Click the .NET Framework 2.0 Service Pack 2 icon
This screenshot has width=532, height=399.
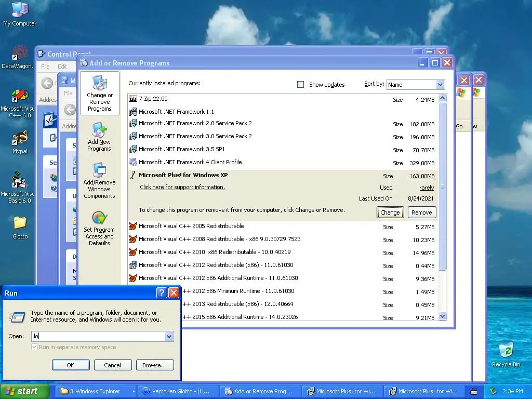point(133,123)
